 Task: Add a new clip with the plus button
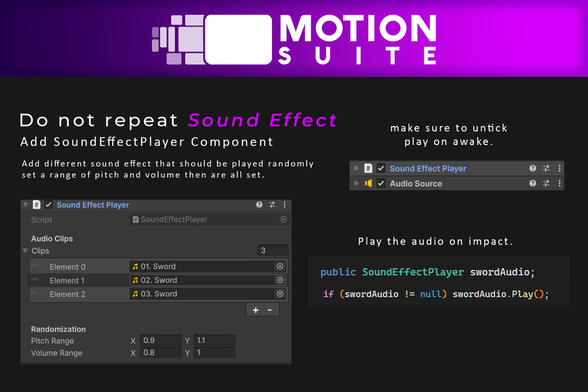pyautogui.click(x=255, y=310)
